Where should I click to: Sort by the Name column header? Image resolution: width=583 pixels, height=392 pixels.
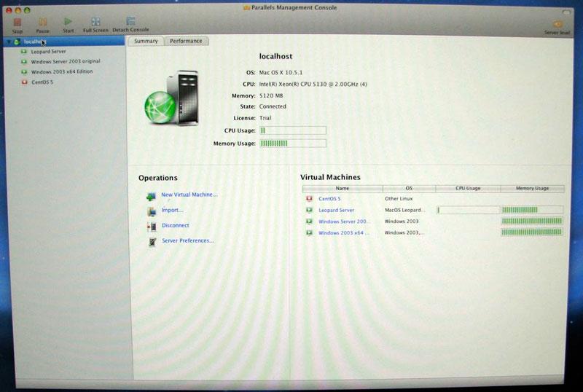pos(343,189)
